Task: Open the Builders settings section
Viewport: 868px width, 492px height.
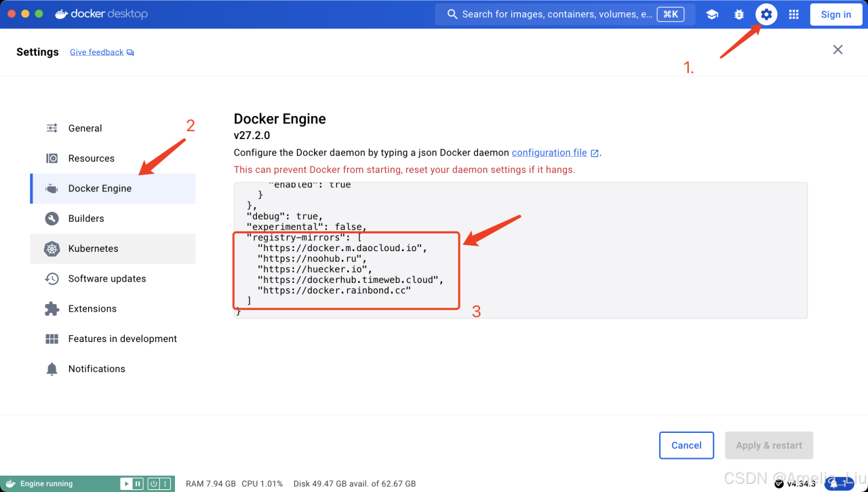Action: pyautogui.click(x=86, y=219)
